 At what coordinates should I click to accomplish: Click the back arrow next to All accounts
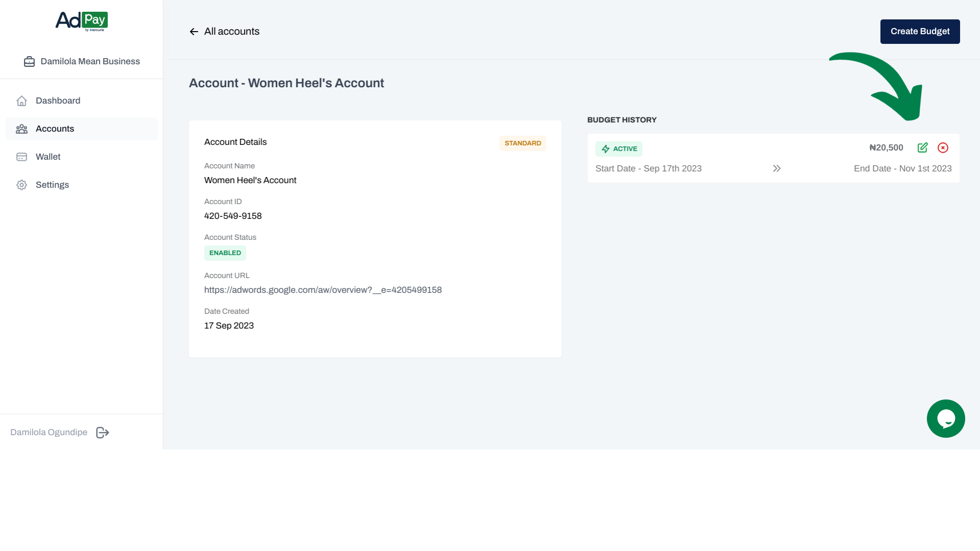point(194,32)
